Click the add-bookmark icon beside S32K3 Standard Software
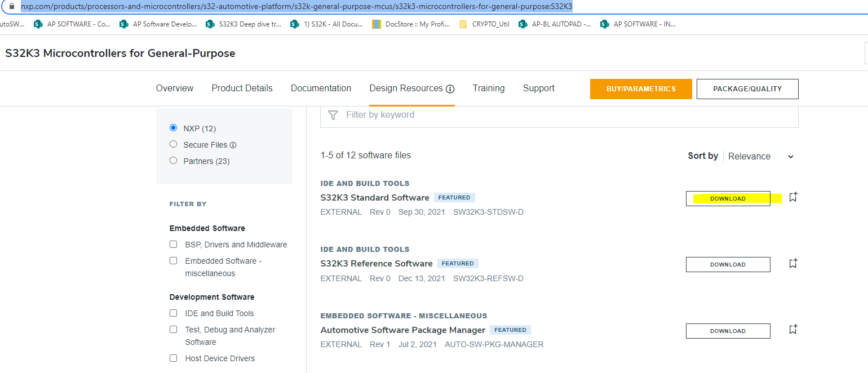This screenshot has height=373, width=868. pos(793,197)
